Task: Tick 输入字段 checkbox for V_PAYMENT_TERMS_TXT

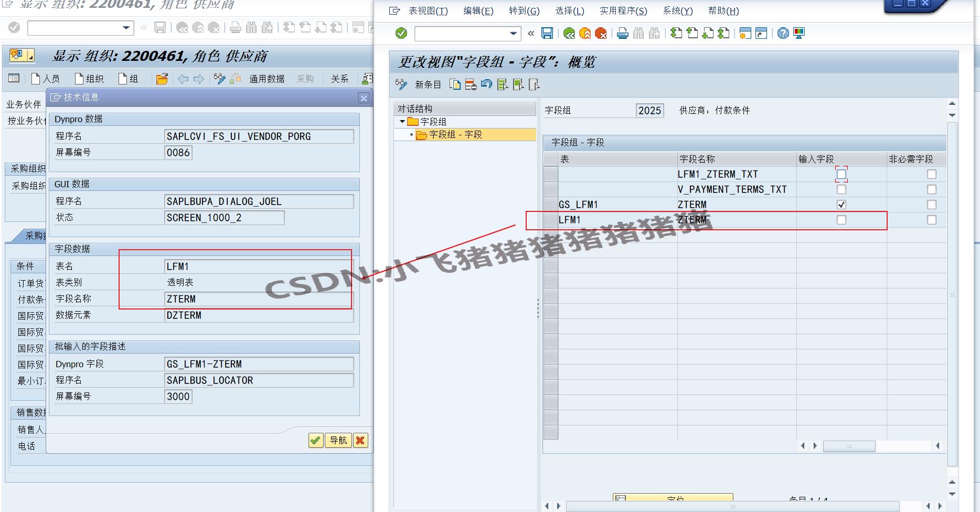Action: [x=841, y=189]
